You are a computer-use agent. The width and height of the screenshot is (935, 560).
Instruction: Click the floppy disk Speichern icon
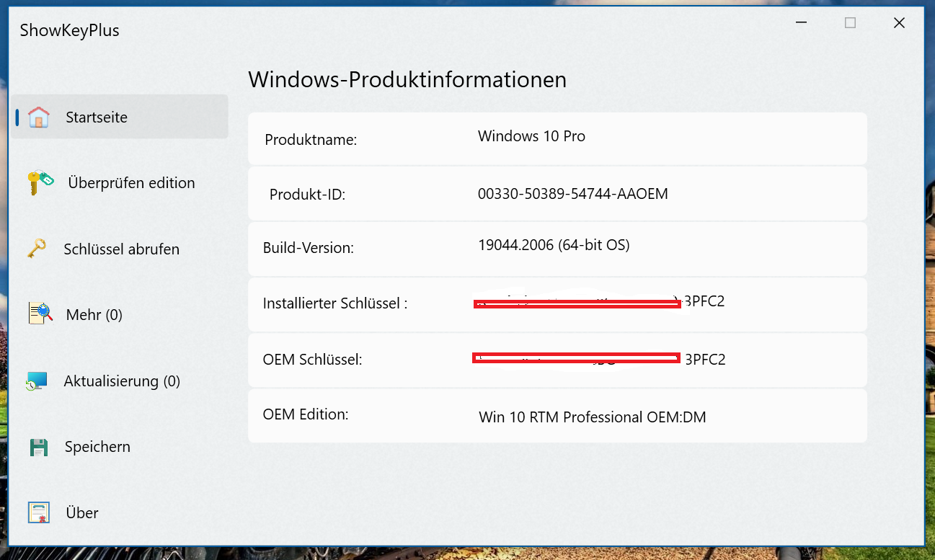coord(38,447)
